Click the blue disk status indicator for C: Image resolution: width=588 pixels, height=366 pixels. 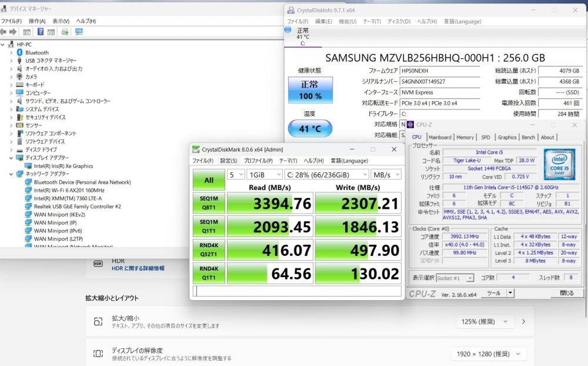(x=288, y=29)
